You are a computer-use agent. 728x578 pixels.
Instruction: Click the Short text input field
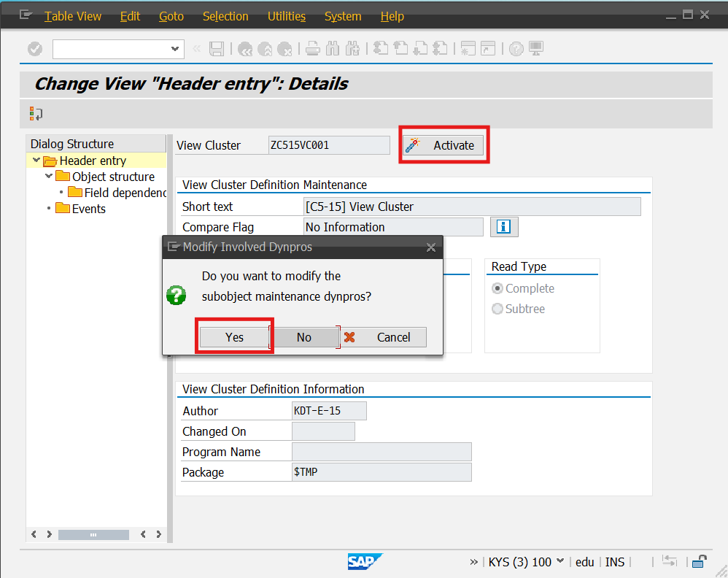472,207
